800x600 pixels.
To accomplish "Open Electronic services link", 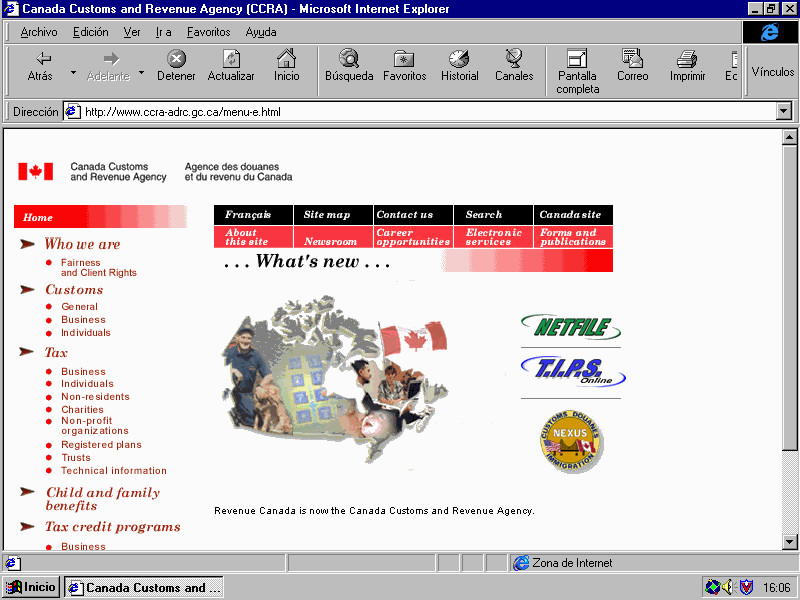I will (493, 237).
